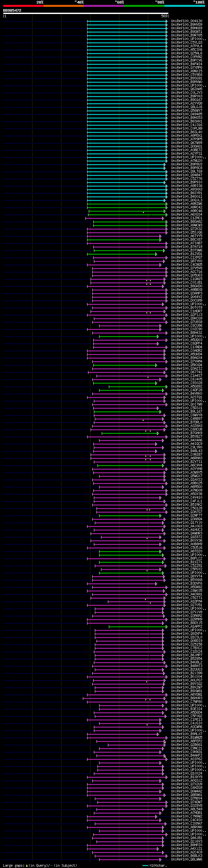The image size is (208, 868).
Task: Click the green alignment bar for UniRef100_A9RC42
Action: point(127,207)
